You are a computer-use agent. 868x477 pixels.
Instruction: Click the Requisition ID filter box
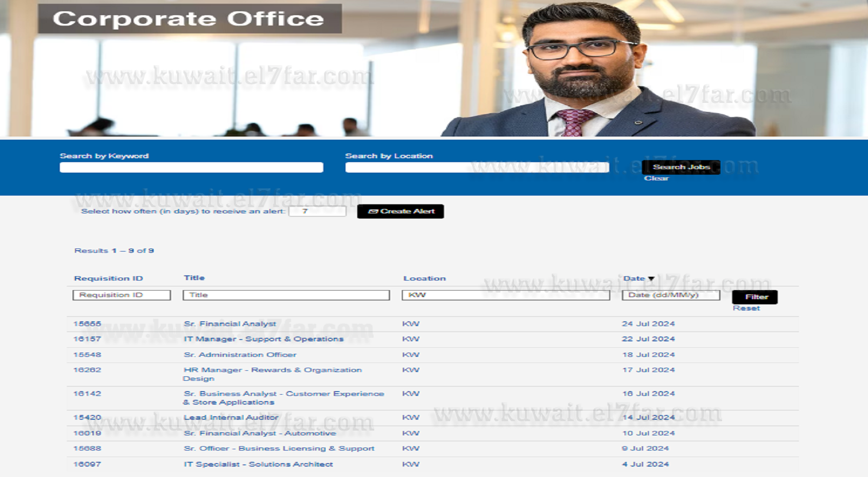point(122,295)
